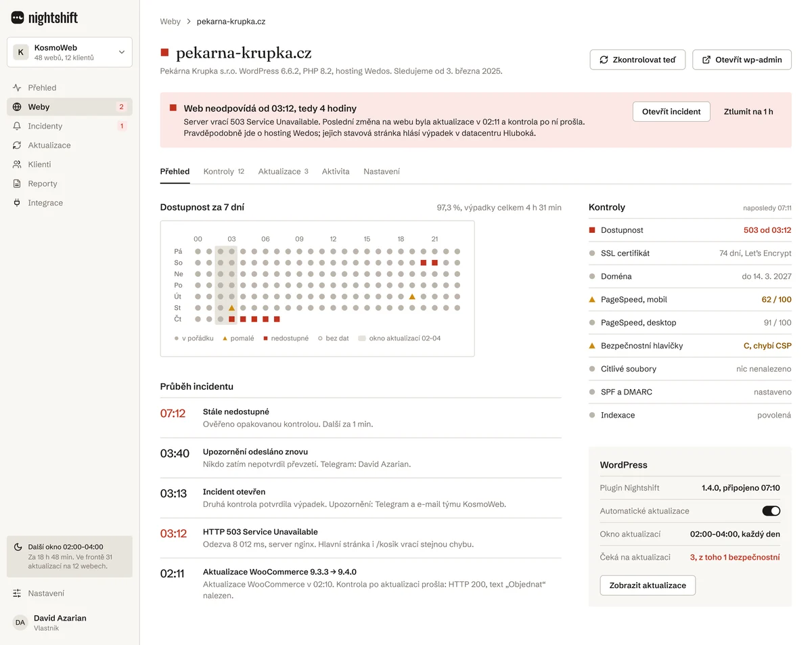
Task: Click the Nastavení sliders icon in sidebar
Action: [17, 594]
